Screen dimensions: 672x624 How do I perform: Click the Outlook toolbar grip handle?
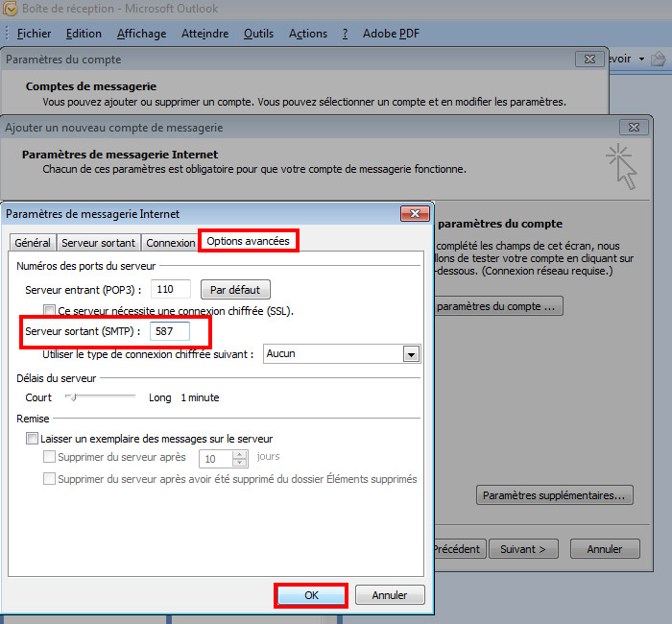7,34
